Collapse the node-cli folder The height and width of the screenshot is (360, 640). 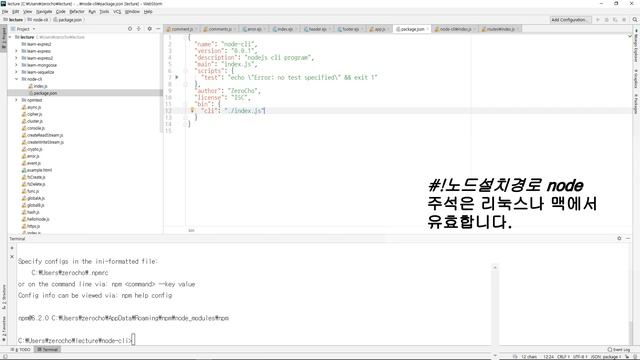[x=16, y=79]
